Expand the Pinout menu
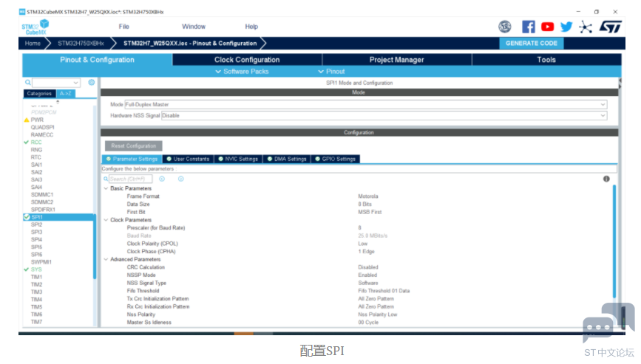Image resolution: width=641 pixels, height=364 pixels. pyautogui.click(x=331, y=72)
